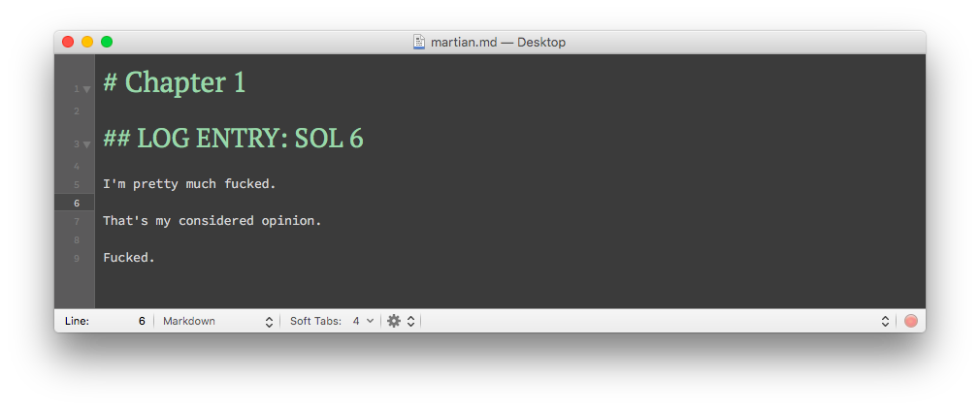Click the 'martian.md — Desktop' window title
980x410 pixels.
click(498, 43)
